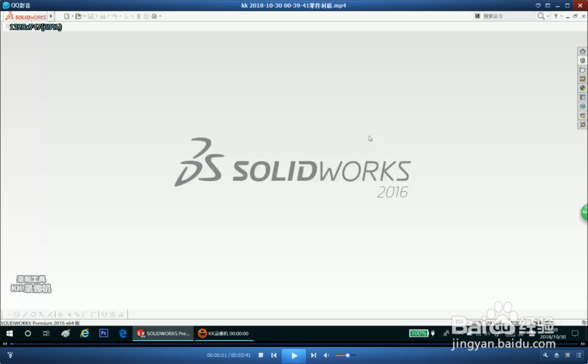The width and height of the screenshot is (588, 364).
Task: Click the SOLIDWORKS logo in the toolbar
Action: (x=26, y=16)
